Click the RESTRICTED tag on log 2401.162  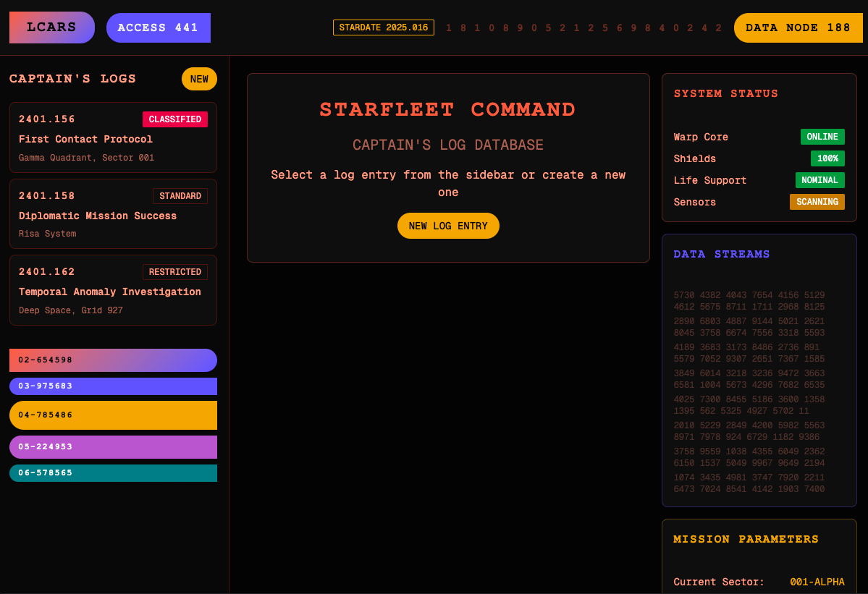point(174,272)
